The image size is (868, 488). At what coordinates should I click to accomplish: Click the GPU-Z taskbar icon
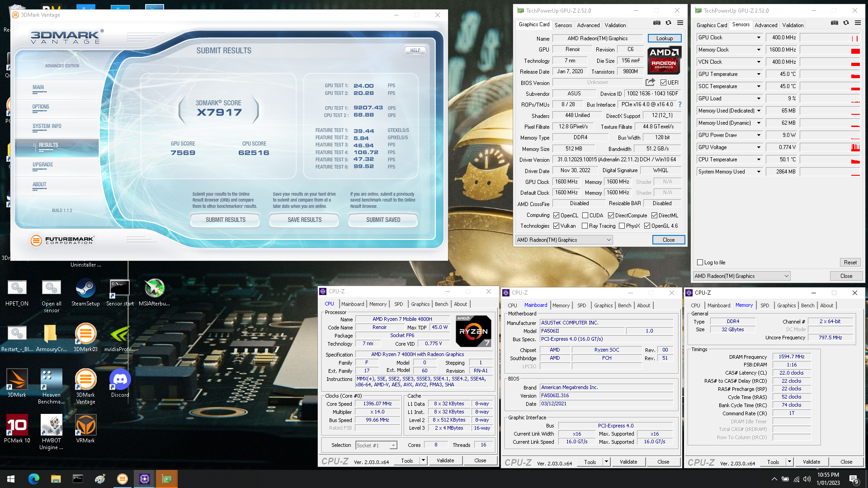pyautogui.click(x=167, y=479)
